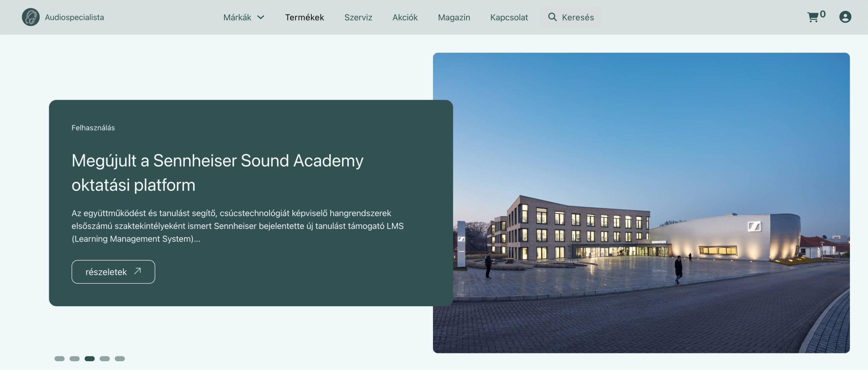Click the részeletek button
This screenshot has height=370, width=868.
113,272
